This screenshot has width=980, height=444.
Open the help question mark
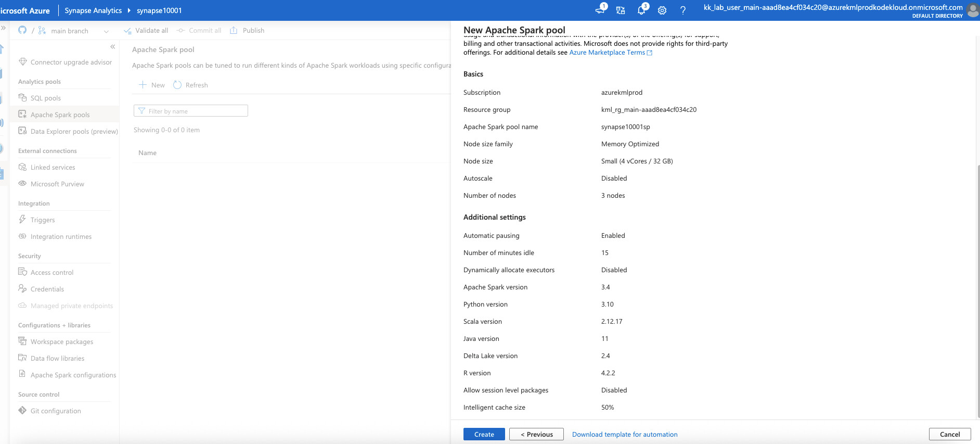pyautogui.click(x=683, y=10)
